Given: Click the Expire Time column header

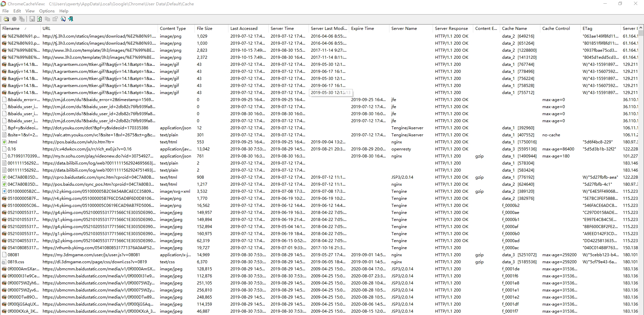Looking at the screenshot, I should pyautogui.click(x=369, y=29).
